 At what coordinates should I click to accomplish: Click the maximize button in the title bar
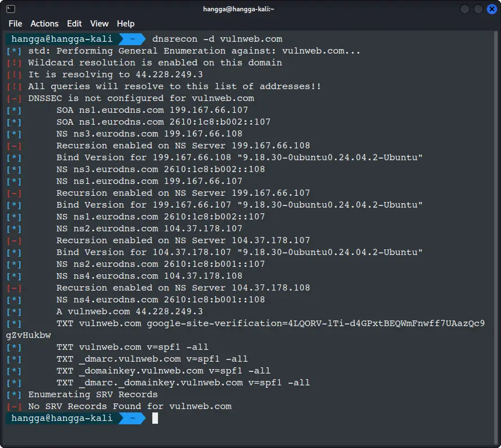tap(477, 8)
